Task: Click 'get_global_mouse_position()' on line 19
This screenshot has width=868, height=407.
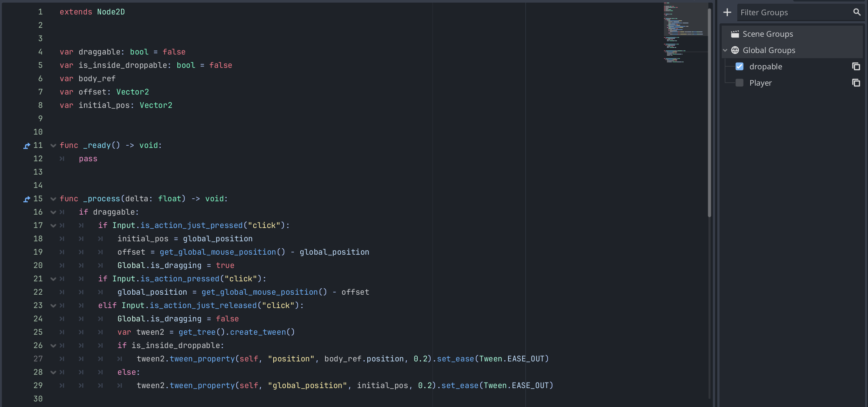Action: point(223,252)
